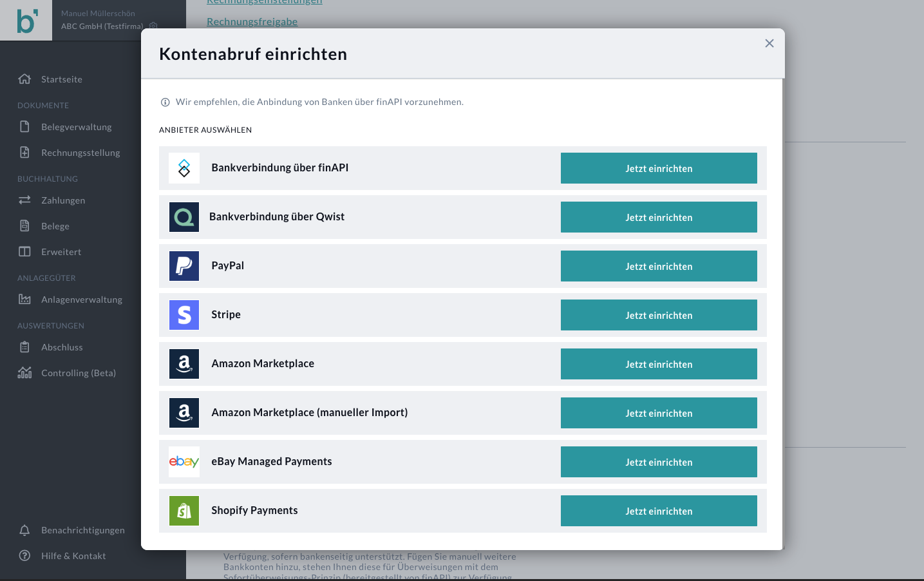Open Hilfe & Kontakt
The image size is (924, 581).
click(73, 556)
